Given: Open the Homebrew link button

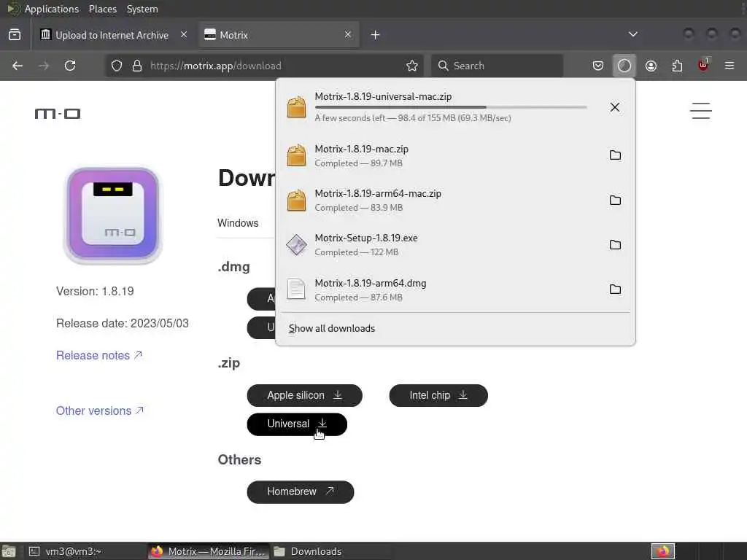Looking at the screenshot, I should point(300,491).
